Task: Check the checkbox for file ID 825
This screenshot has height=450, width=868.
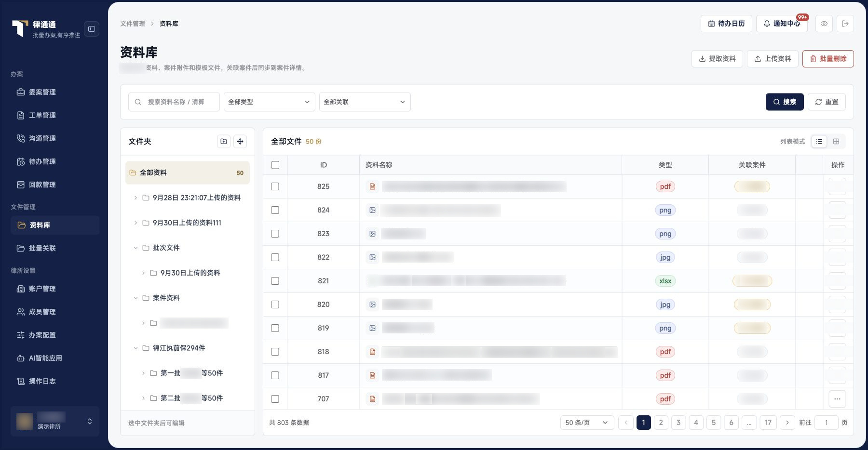Action: (x=275, y=186)
